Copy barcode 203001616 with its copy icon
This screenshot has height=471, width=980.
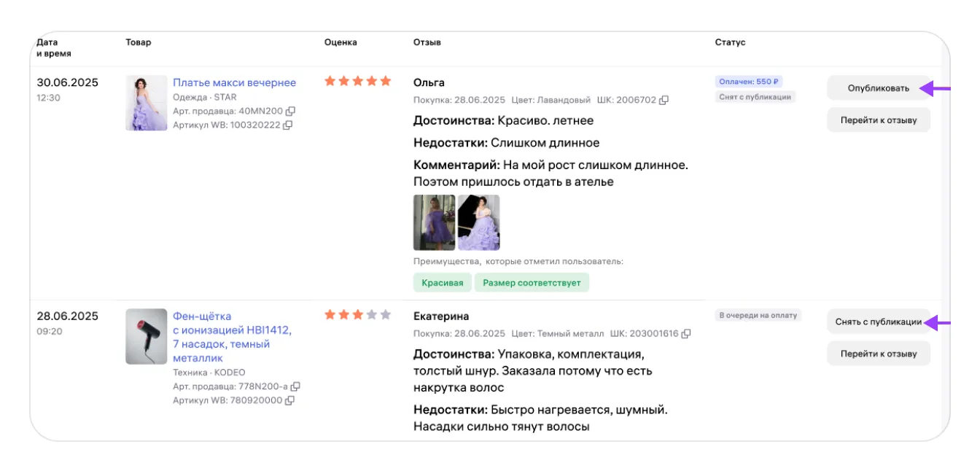686,334
